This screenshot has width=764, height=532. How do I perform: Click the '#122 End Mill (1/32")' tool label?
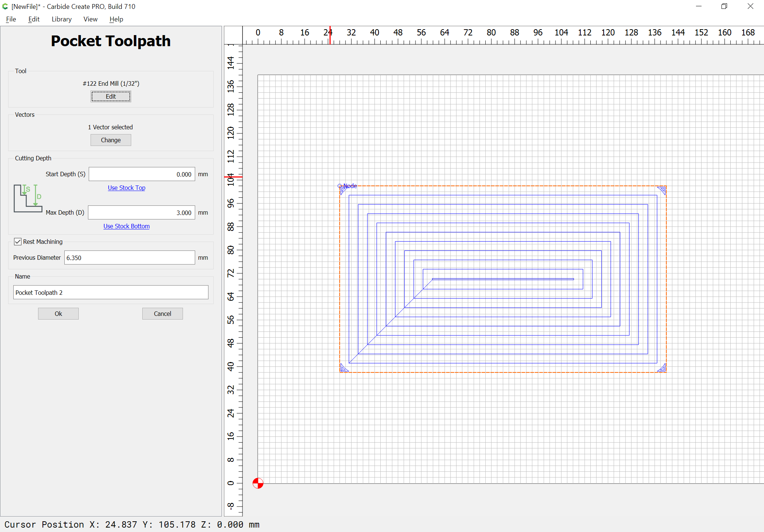pyautogui.click(x=111, y=83)
